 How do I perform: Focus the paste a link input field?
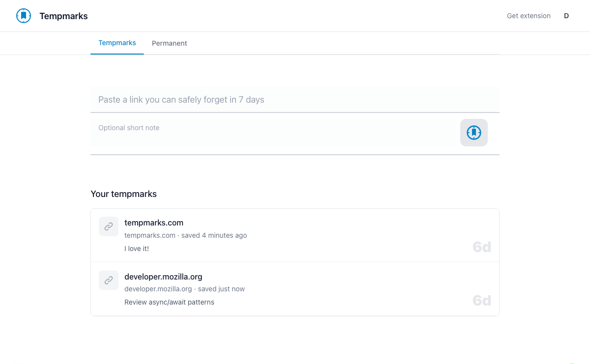tap(295, 100)
